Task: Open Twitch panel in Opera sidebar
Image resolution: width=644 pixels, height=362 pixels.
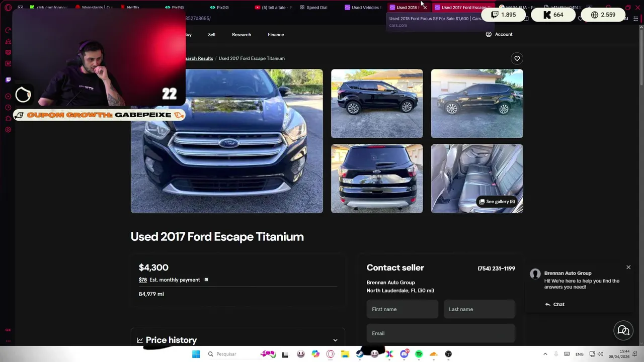Action: coord(8,79)
